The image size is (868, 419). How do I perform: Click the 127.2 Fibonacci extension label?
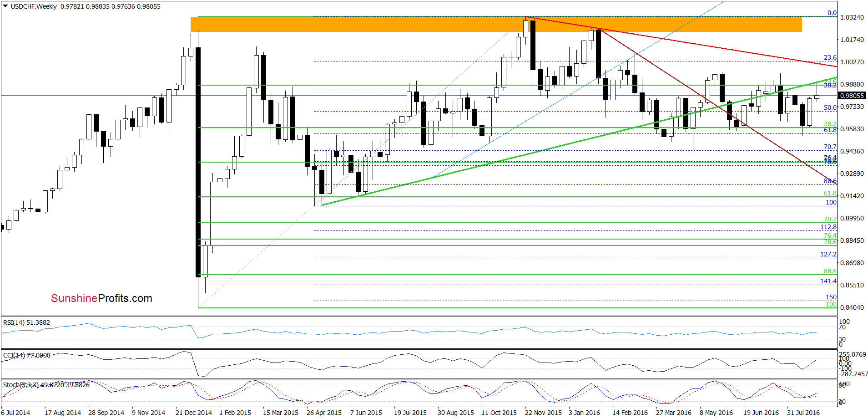pyautogui.click(x=828, y=254)
